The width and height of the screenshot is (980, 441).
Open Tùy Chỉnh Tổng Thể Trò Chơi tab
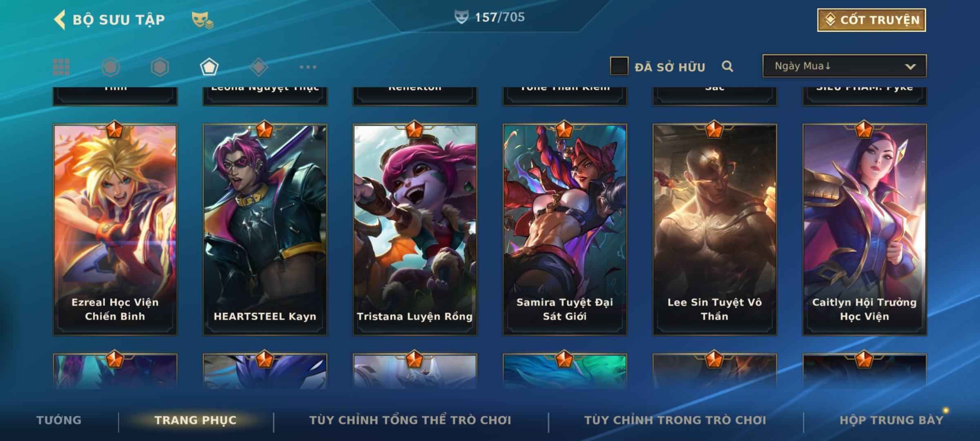click(410, 420)
